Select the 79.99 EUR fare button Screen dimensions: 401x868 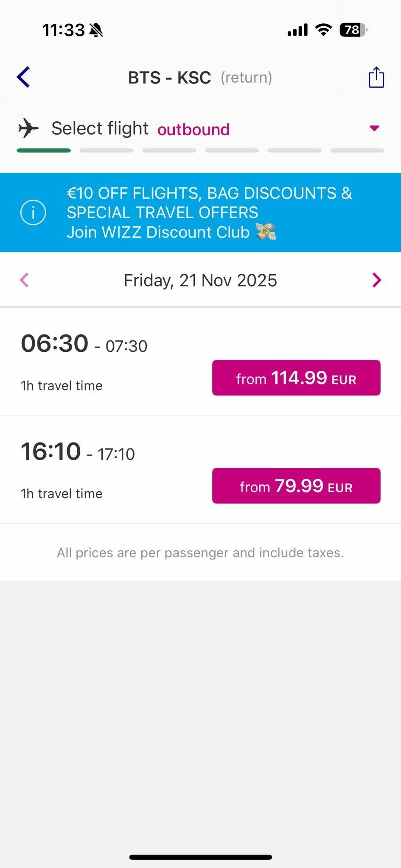click(x=296, y=486)
